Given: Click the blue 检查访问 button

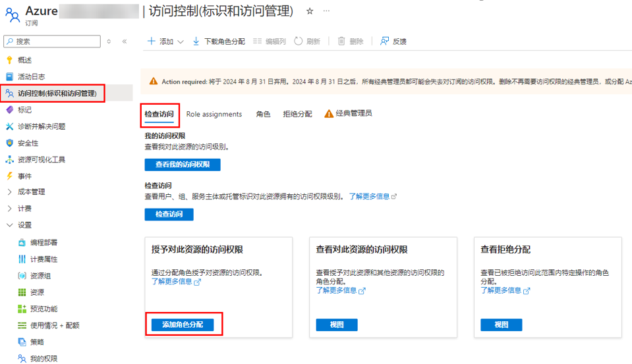Looking at the screenshot, I should pyautogui.click(x=169, y=214).
